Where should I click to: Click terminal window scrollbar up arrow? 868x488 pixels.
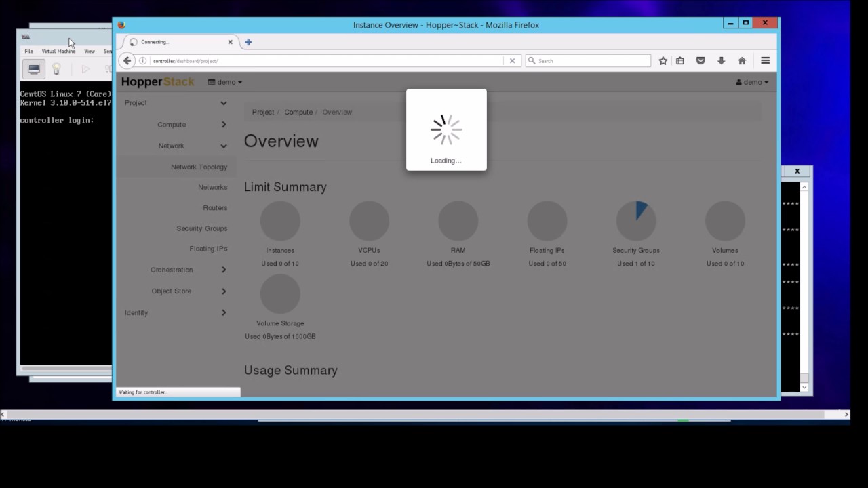click(804, 187)
